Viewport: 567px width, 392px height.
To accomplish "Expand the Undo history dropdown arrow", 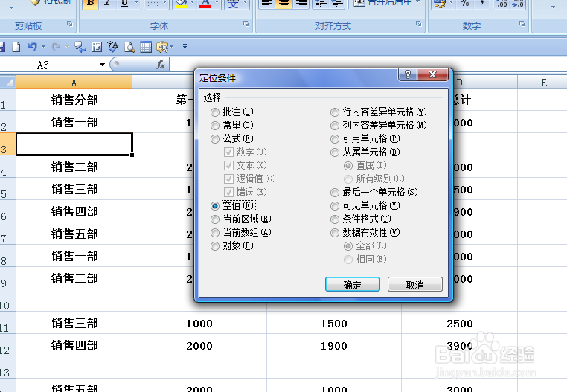I will 43,47.
